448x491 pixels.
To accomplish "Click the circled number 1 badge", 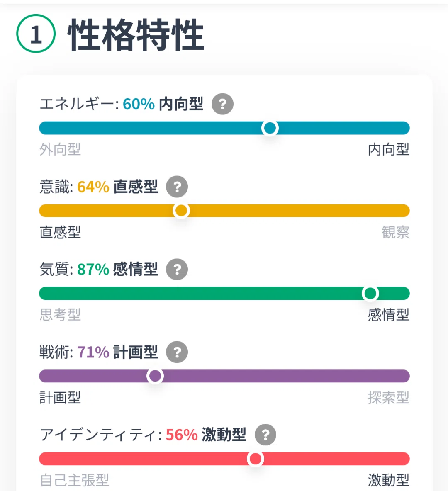I will 36,34.
